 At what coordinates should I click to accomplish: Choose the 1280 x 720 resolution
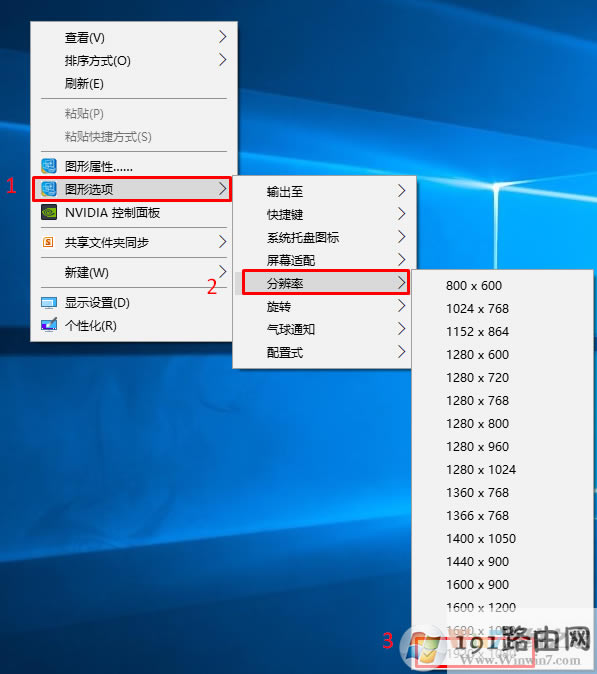tap(502, 378)
